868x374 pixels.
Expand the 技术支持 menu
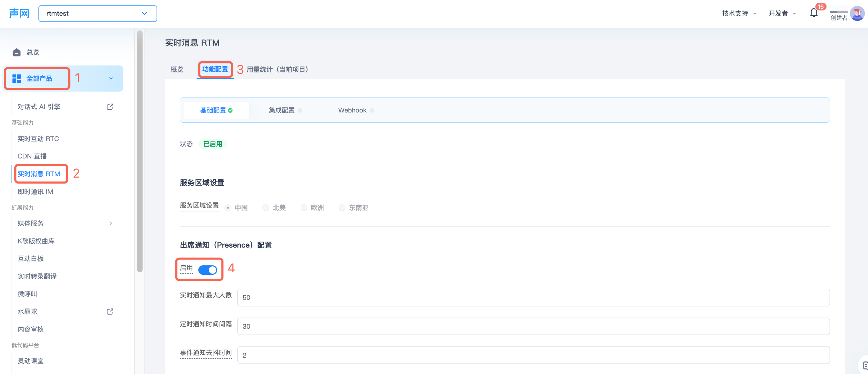pyautogui.click(x=739, y=14)
